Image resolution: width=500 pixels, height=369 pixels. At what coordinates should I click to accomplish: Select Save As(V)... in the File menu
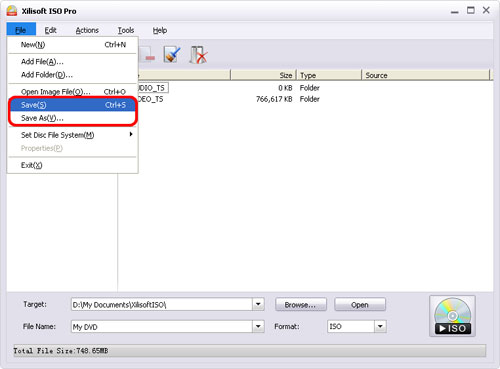pyautogui.click(x=73, y=118)
